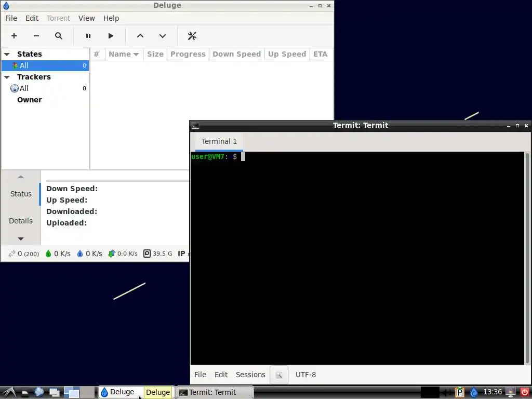Image resolution: width=532 pixels, height=399 pixels.
Task: Click the network monitor tray icon
Action: click(511, 392)
